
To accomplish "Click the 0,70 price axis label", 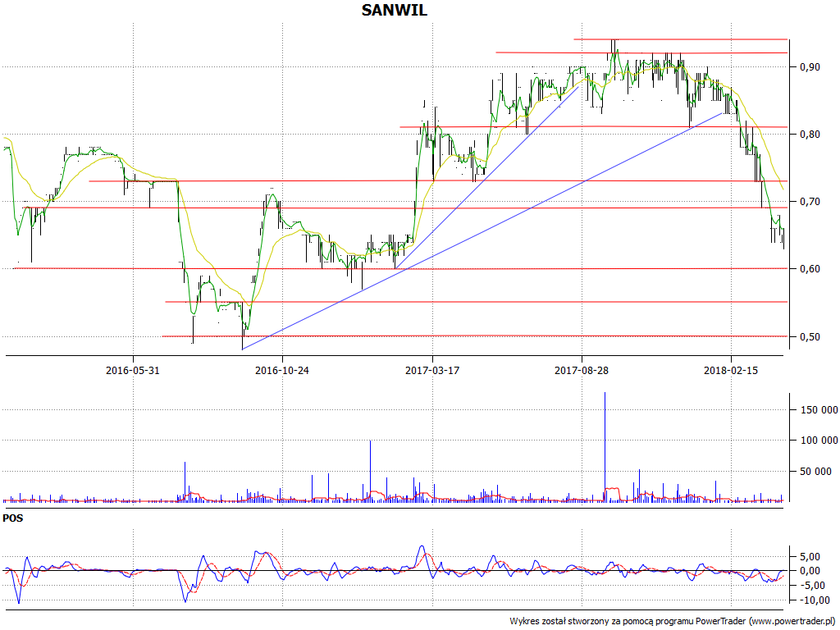I will pos(810,202).
